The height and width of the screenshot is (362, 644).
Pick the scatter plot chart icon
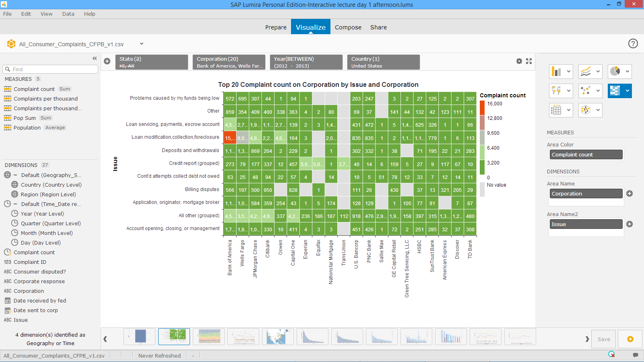click(586, 90)
